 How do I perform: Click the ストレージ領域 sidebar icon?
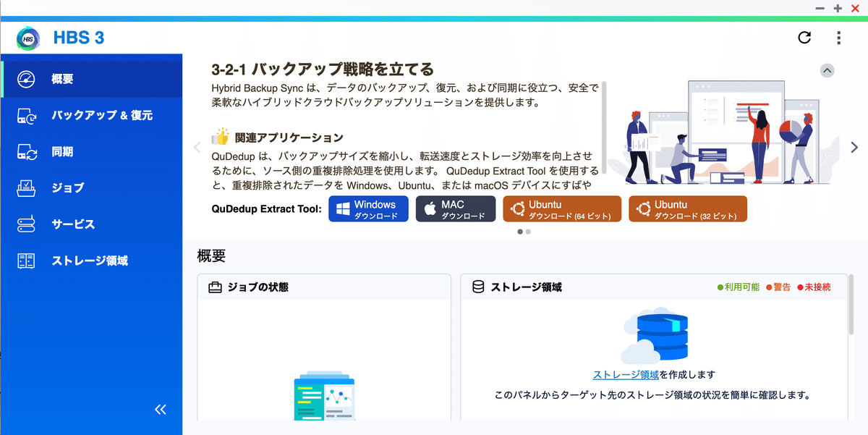(26, 261)
